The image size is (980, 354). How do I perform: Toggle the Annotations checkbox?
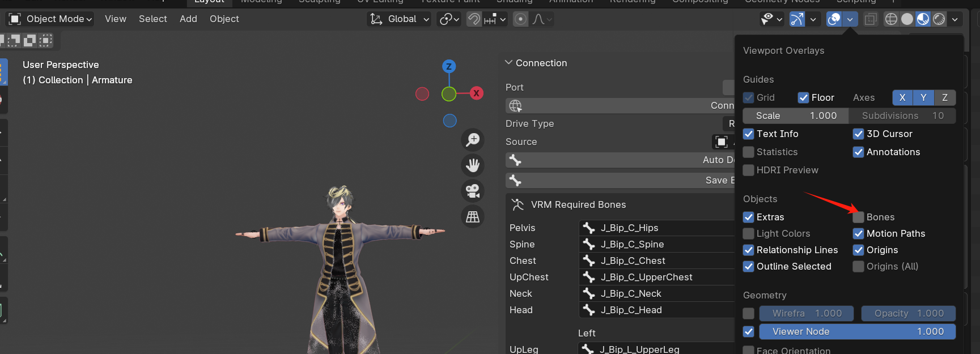pyautogui.click(x=859, y=152)
